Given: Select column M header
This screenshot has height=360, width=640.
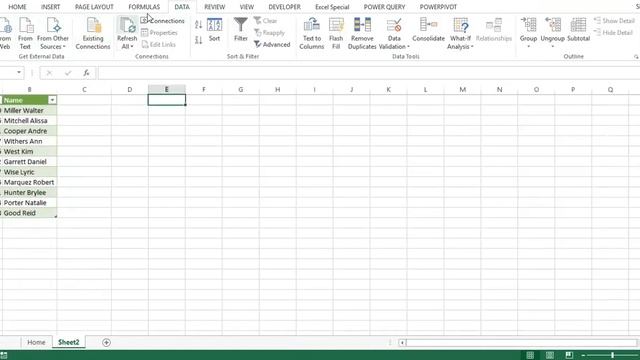Looking at the screenshot, I should (462, 89).
